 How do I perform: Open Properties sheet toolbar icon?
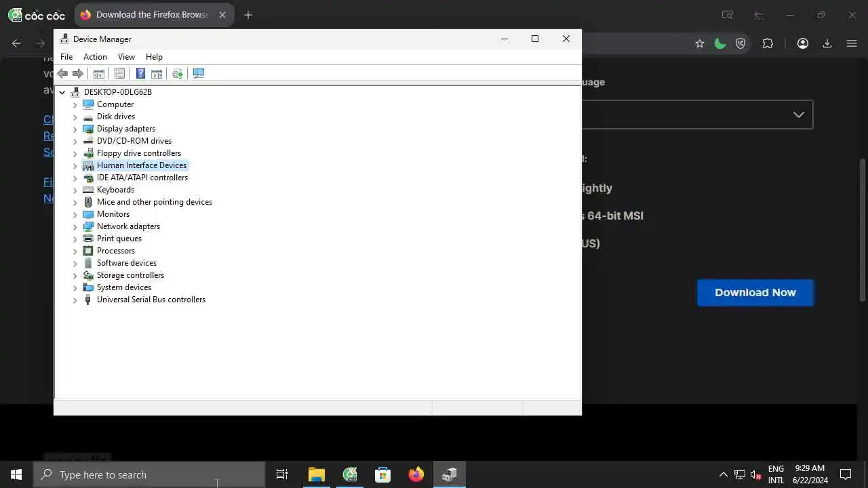coord(119,73)
